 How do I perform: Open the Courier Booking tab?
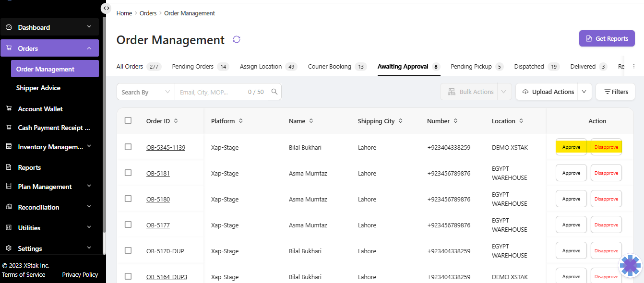[330, 67]
